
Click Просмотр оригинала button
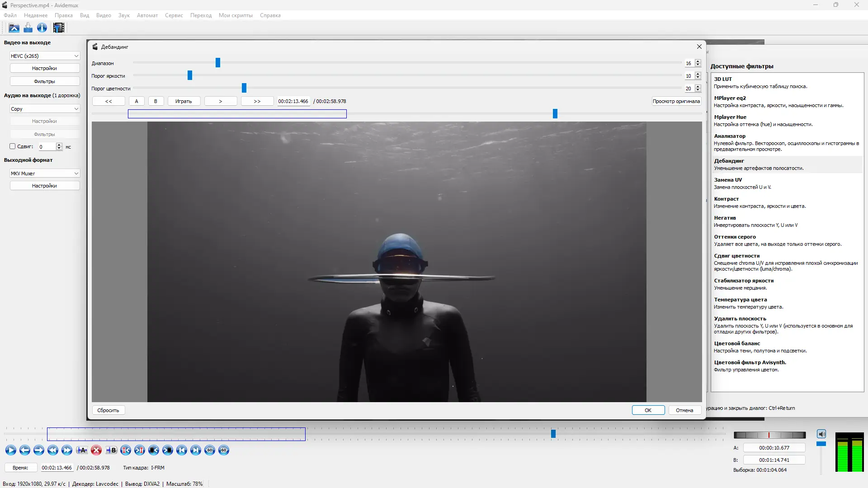(x=676, y=101)
